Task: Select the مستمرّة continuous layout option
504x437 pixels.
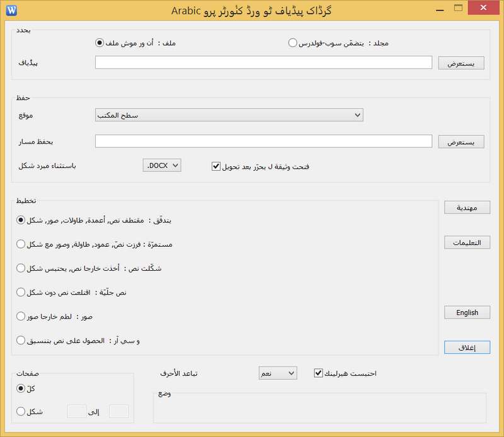Action: click(19, 244)
